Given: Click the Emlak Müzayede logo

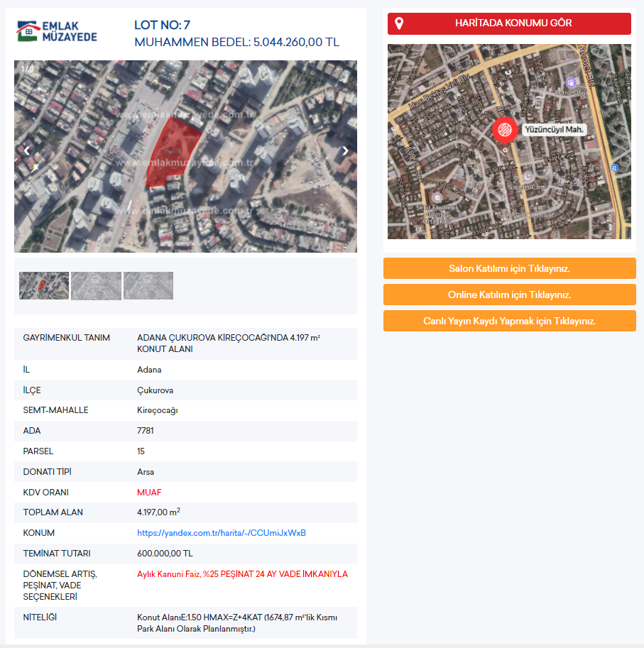Looking at the screenshot, I should 57,31.
